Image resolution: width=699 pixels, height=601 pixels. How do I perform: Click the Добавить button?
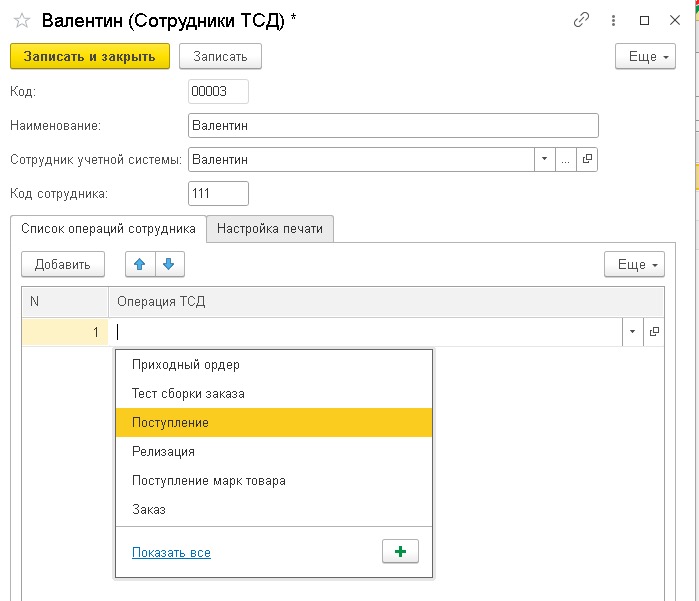click(63, 264)
